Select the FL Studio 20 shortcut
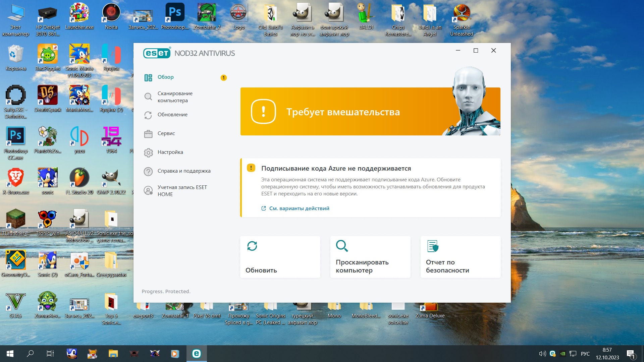Screen dimensions: 644x362 click(x=79, y=181)
